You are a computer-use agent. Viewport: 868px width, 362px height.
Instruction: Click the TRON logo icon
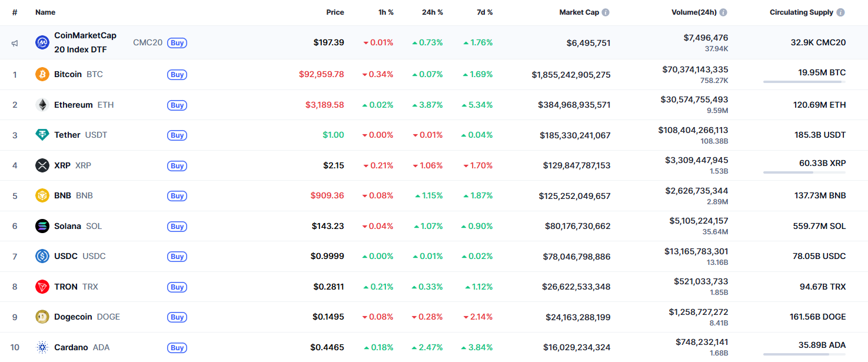click(x=42, y=287)
